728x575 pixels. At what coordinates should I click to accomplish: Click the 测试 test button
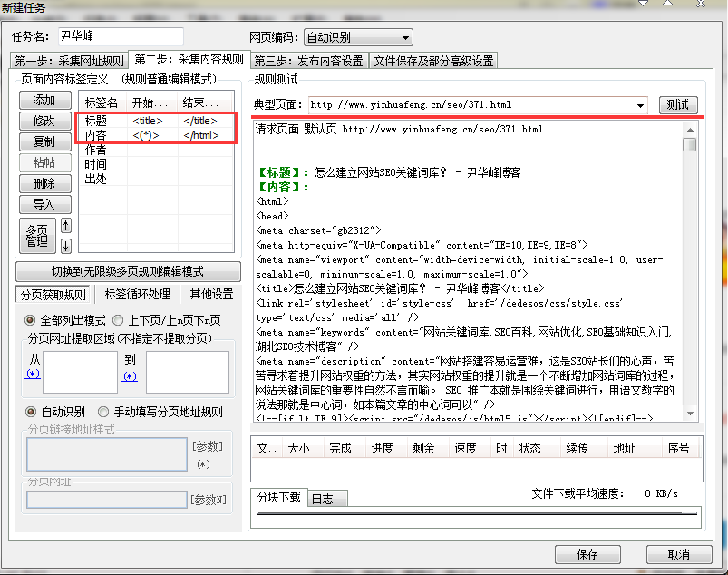tap(677, 105)
